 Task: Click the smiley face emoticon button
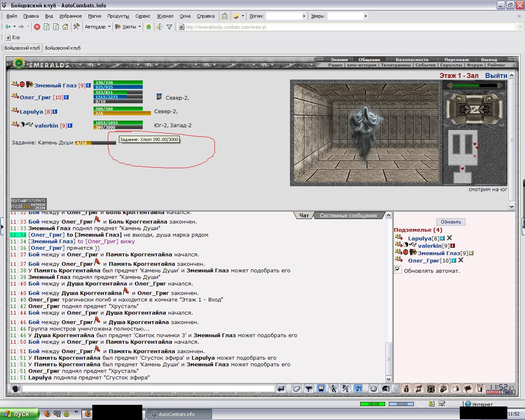click(x=373, y=388)
